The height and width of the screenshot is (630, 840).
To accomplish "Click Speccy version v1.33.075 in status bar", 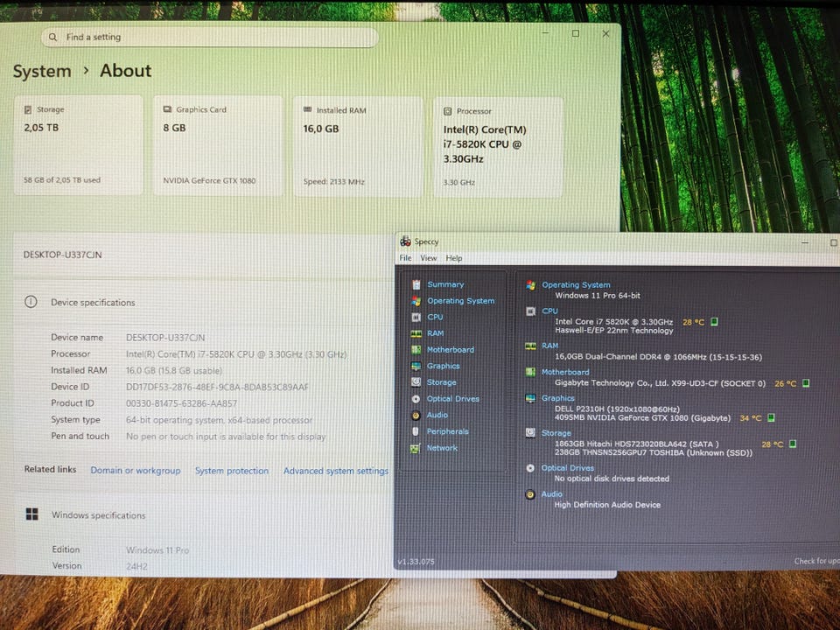I will pyautogui.click(x=416, y=562).
